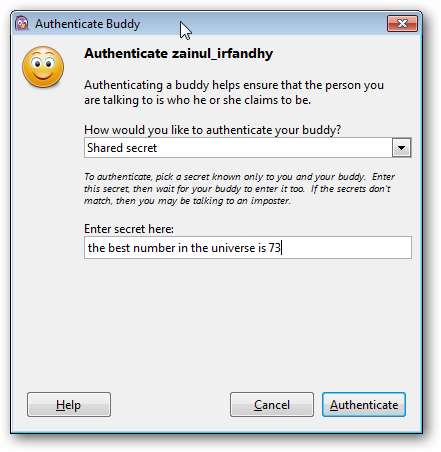Click the yellow smiley face icon

(x=43, y=67)
